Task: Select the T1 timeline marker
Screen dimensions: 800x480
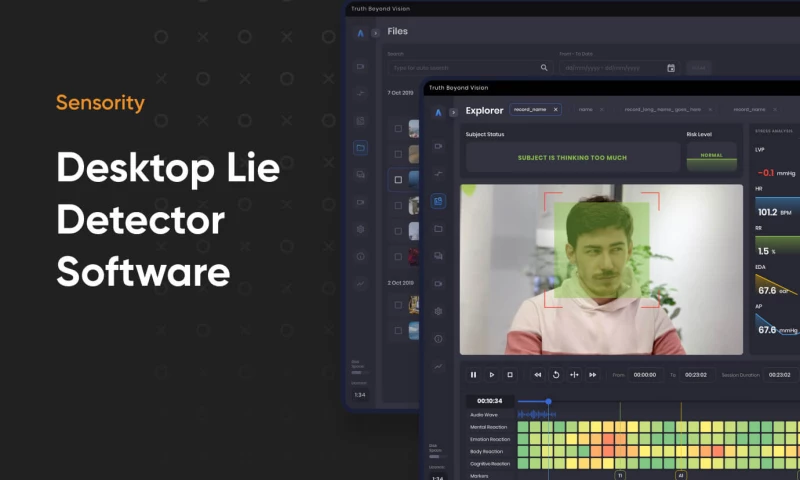Action: click(x=620, y=475)
